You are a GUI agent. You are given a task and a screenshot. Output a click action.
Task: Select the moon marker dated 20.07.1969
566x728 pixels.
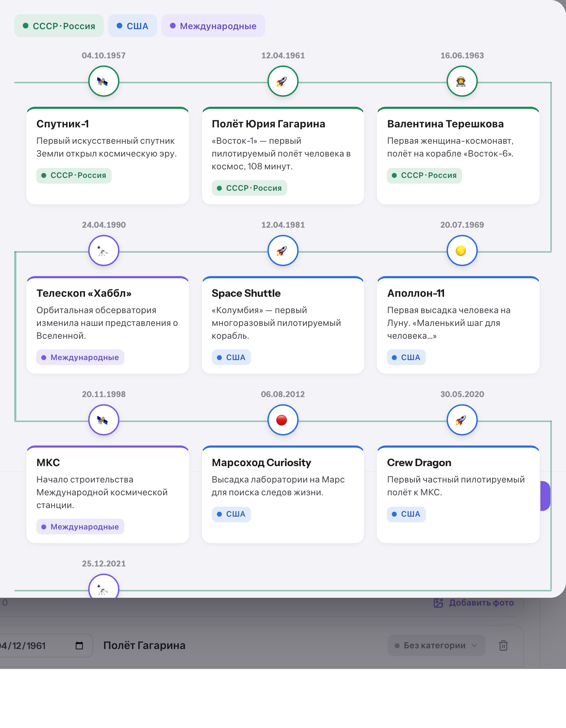462,251
